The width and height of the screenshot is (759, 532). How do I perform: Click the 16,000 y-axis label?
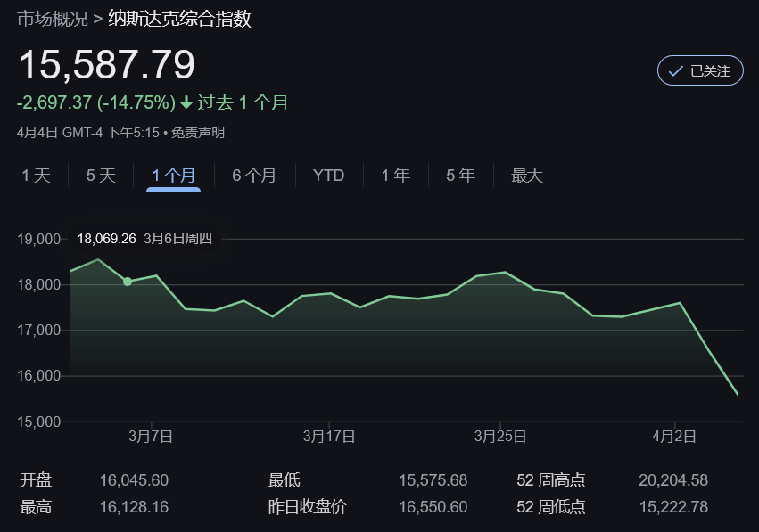(38, 376)
